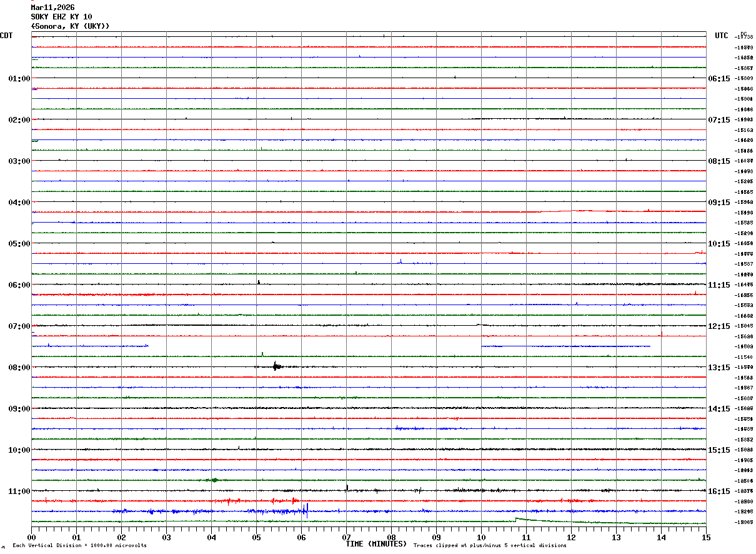Select the 06:00 CDT time label

[19, 285]
